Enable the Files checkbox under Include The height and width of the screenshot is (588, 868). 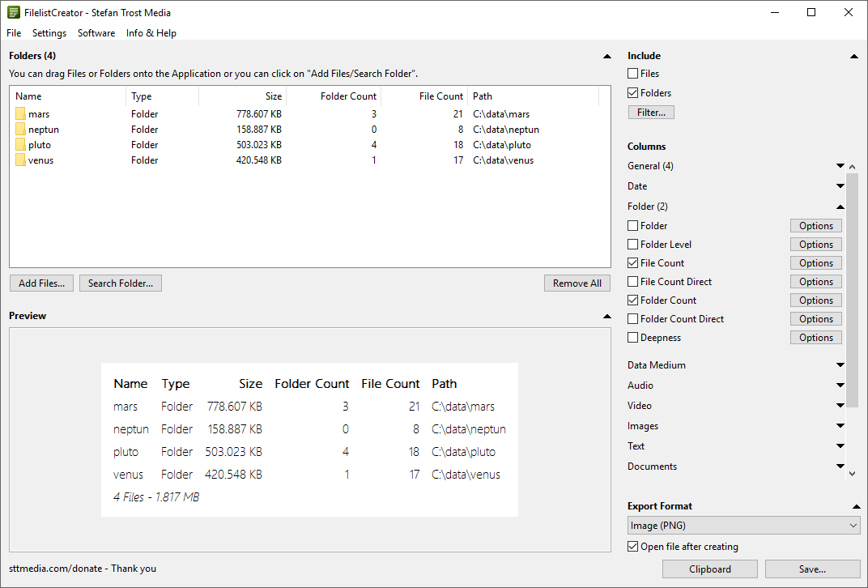632,73
